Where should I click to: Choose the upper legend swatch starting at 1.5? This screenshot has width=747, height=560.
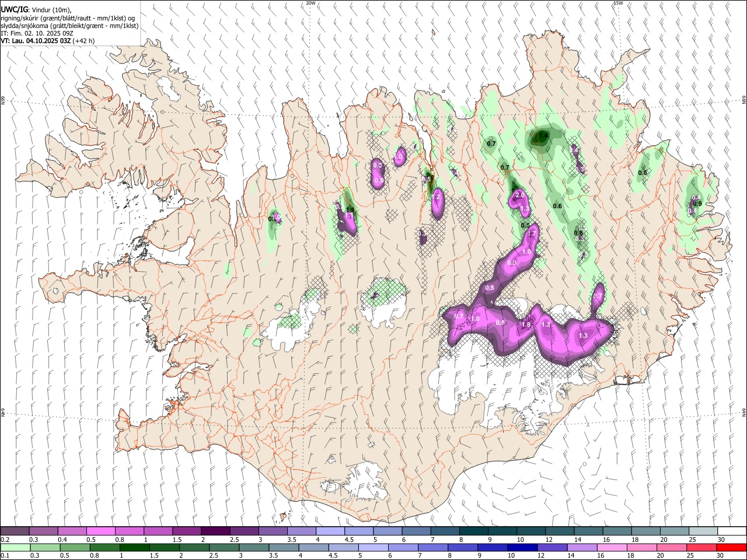186,531
